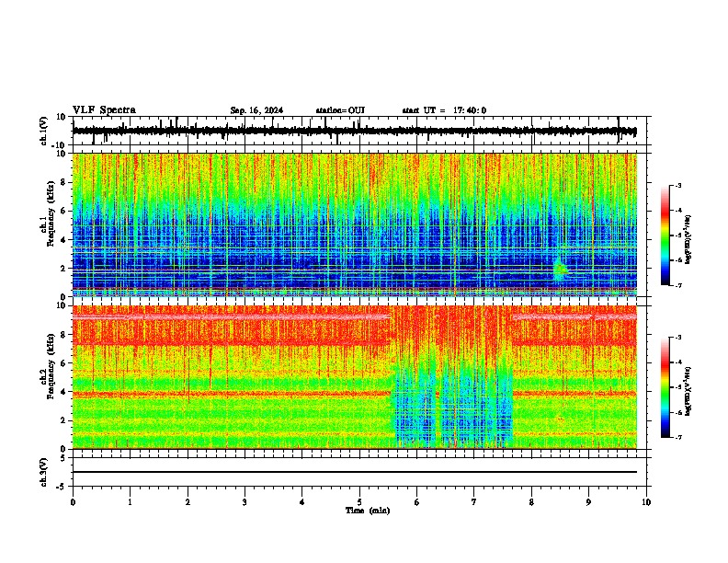Click time axis tick label "7"

point(474,502)
